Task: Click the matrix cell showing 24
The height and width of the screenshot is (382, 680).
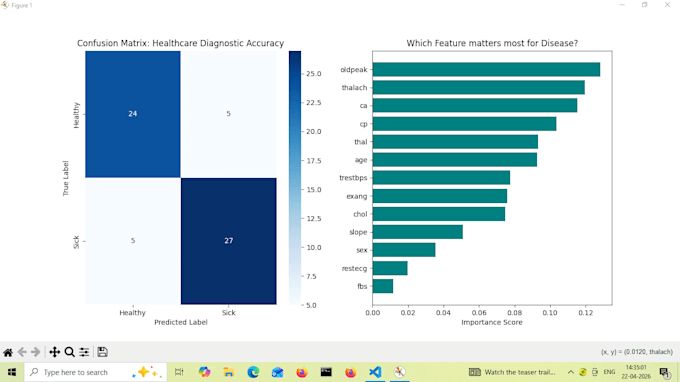Action: 133,114
